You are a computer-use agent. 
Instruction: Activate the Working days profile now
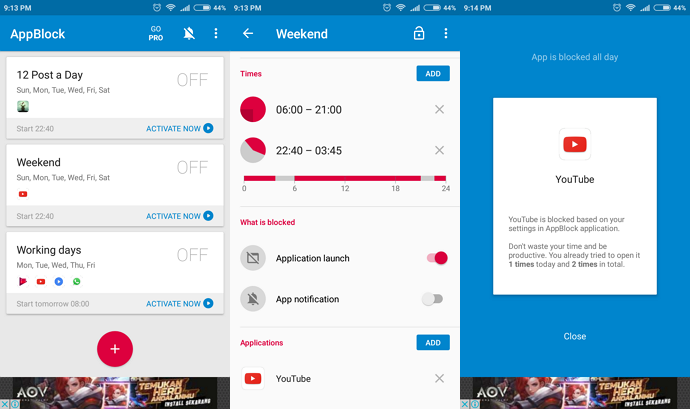coord(180,304)
